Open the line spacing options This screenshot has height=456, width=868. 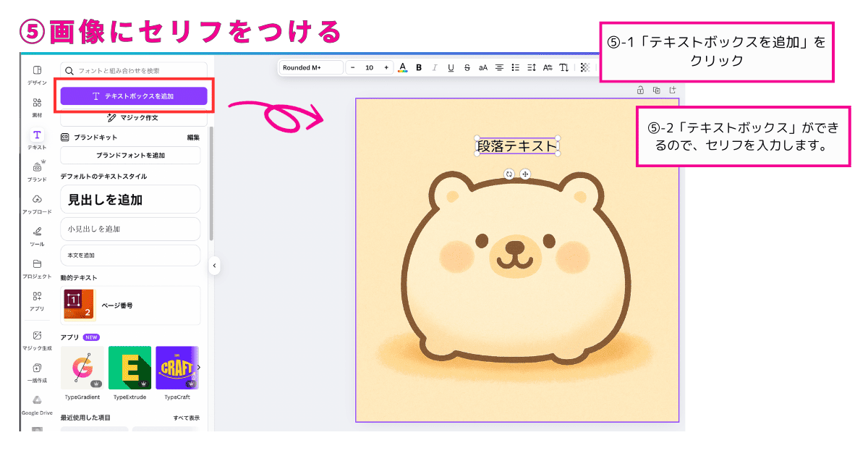531,67
